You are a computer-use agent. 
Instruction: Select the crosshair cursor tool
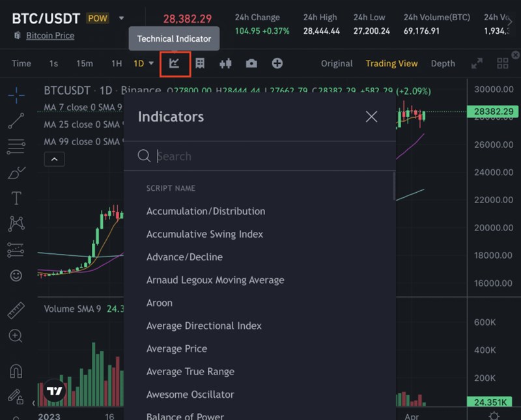click(16, 96)
